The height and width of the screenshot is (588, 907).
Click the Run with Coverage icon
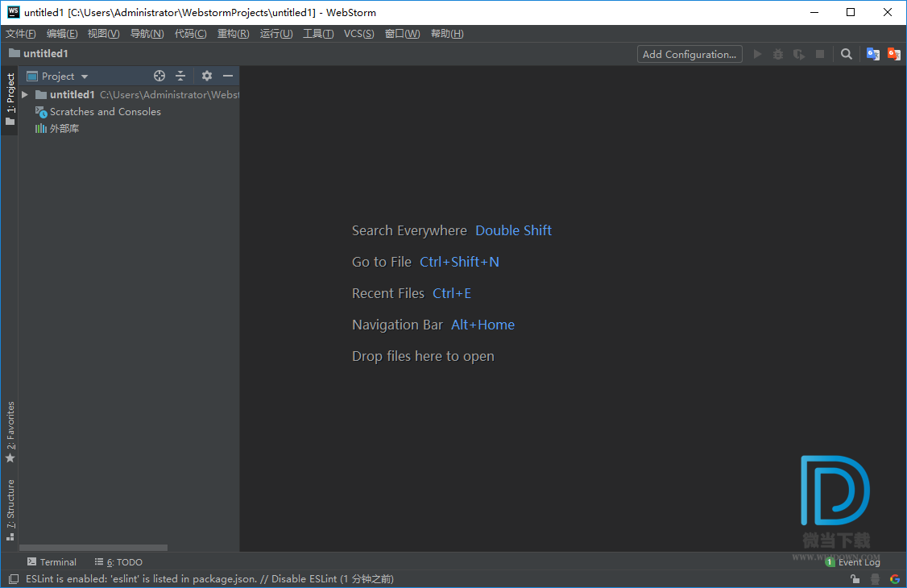(799, 54)
